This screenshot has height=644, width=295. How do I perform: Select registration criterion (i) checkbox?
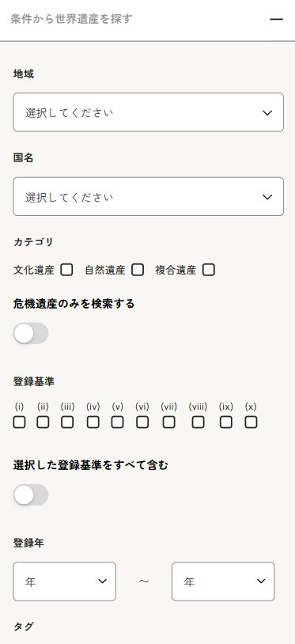[x=19, y=422]
